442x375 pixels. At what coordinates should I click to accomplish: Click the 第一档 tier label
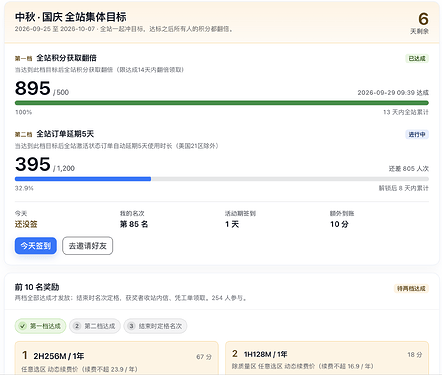tap(24, 59)
